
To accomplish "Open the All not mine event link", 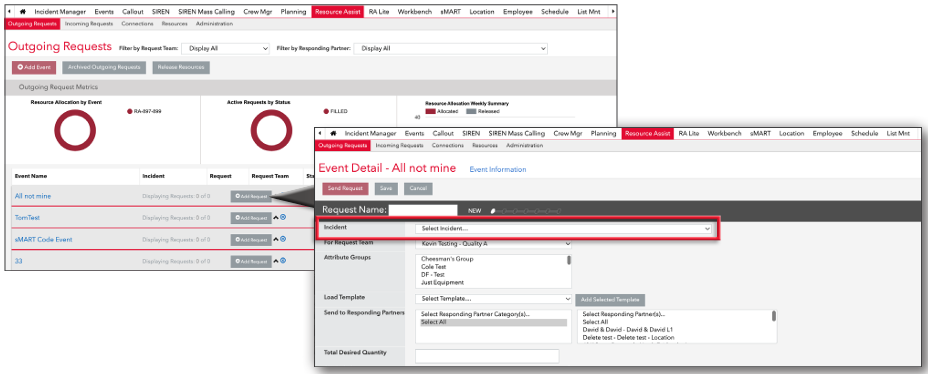I will [33, 196].
